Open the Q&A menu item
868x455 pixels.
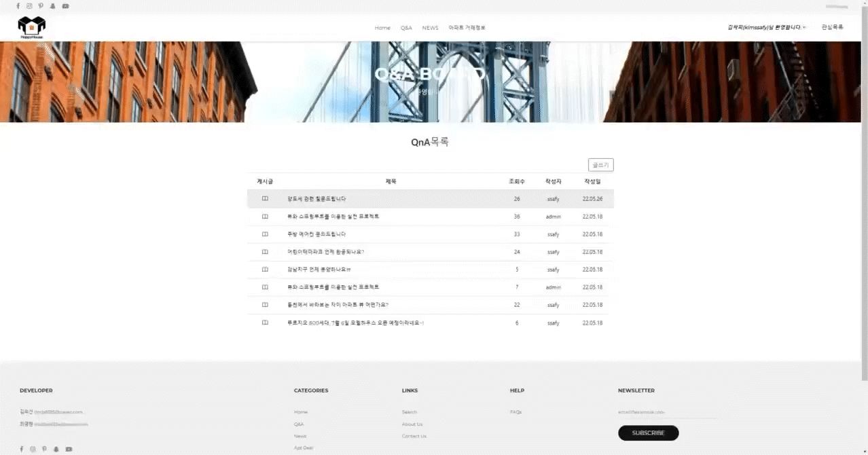coord(406,28)
